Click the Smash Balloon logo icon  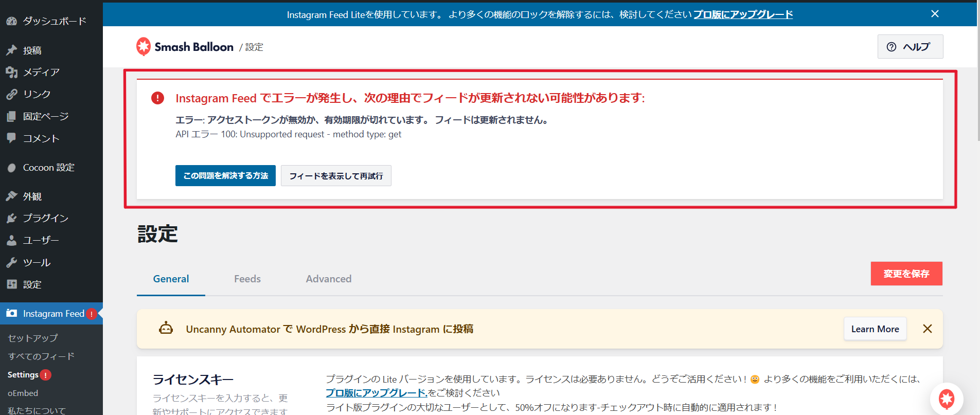point(144,47)
